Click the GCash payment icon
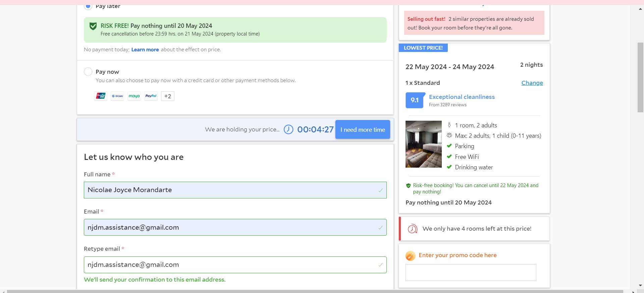 117,96
